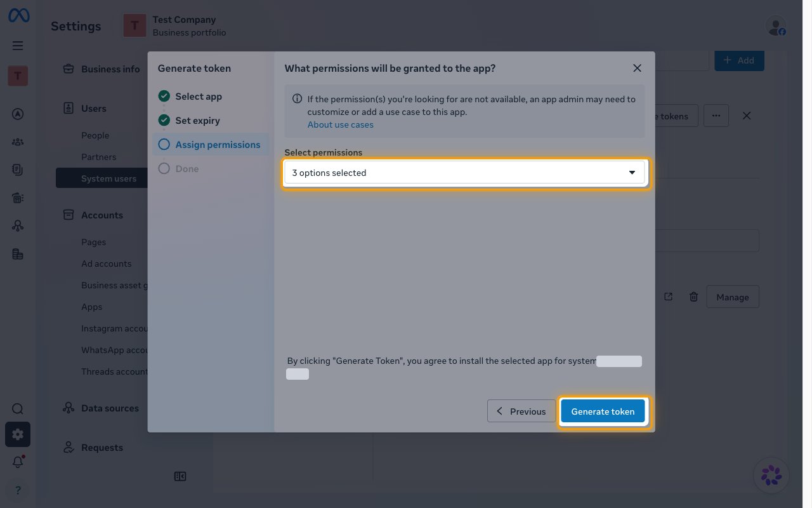This screenshot has height=508, width=812.
Task: Open the hierarchy node icon in the left rail
Action: coord(18,226)
